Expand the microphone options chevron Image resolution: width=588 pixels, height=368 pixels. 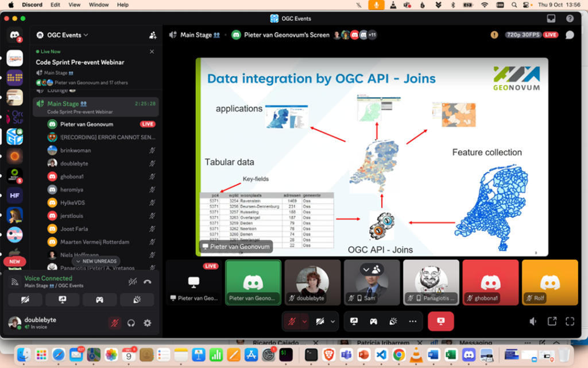(x=304, y=321)
